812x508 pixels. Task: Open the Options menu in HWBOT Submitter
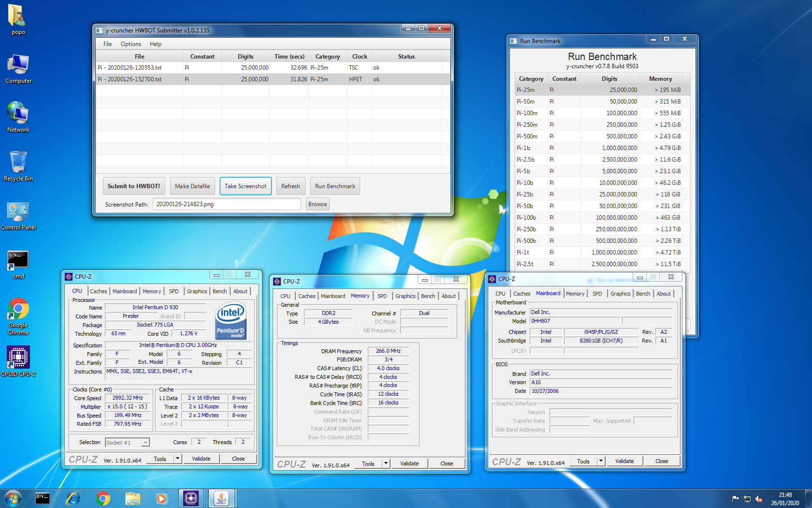click(131, 44)
